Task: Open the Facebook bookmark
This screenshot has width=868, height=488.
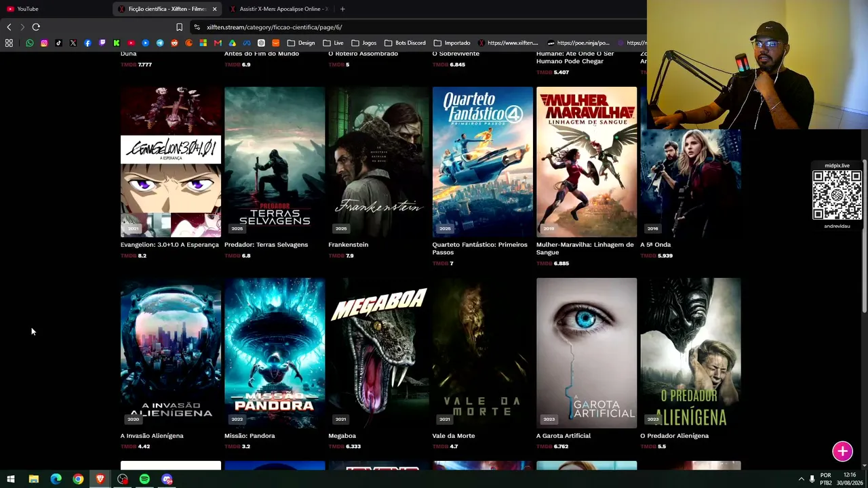Action: [x=87, y=43]
